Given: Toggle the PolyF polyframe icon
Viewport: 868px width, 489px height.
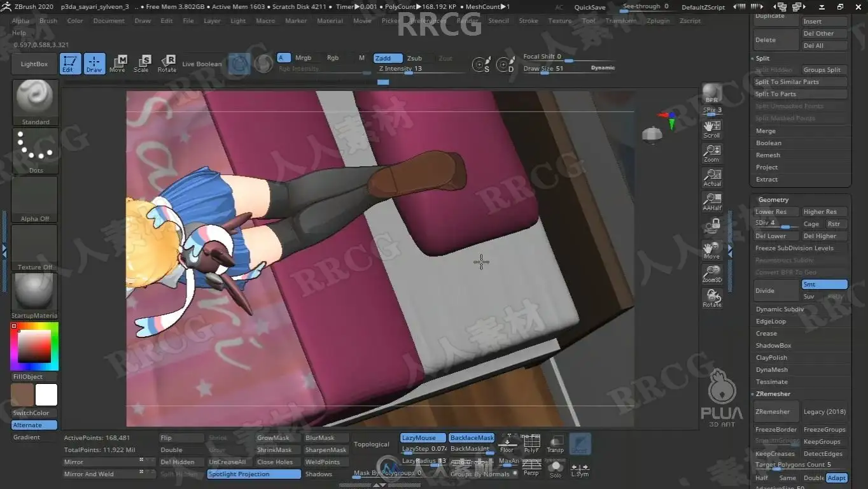Looking at the screenshot, I should pos(531,444).
